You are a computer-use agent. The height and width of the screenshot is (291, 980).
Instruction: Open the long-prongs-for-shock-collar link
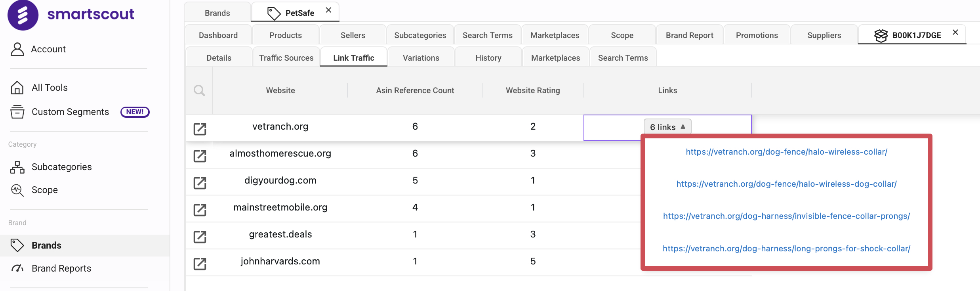pos(786,249)
